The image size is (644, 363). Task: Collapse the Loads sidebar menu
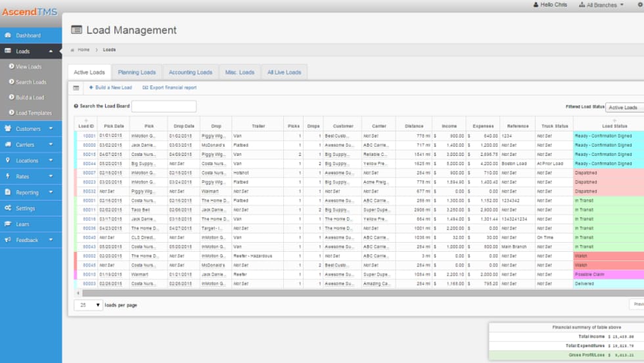pos(51,51)
